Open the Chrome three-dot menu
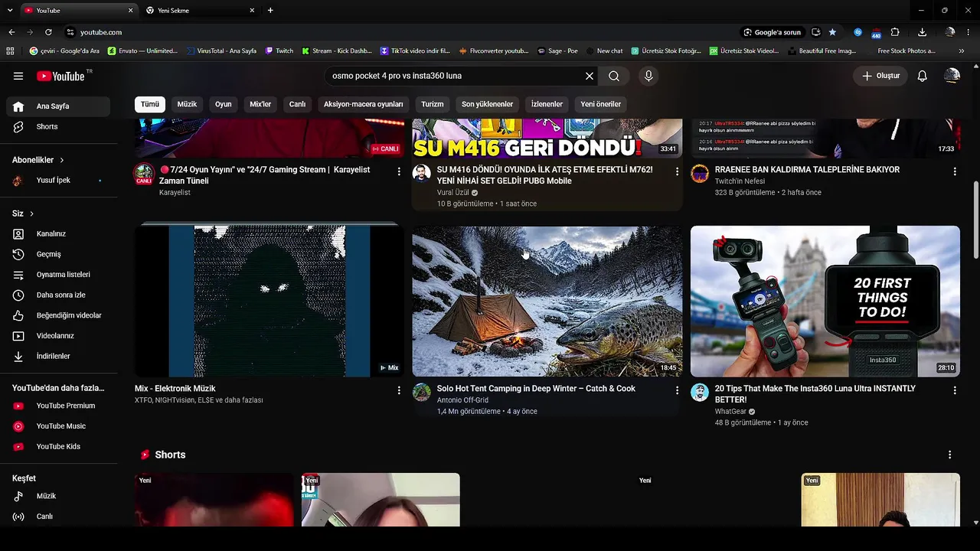This screenshot has width=980, height=551. 969,32
